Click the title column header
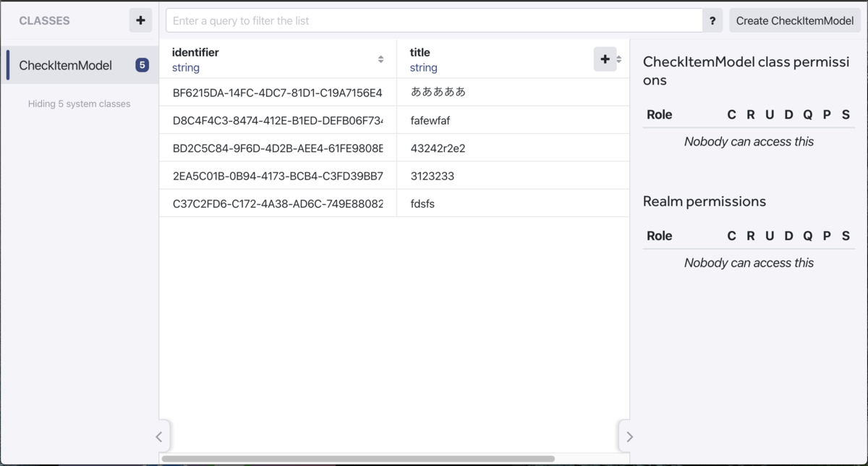This screenshot has width=868, height=466. (513, 59)
